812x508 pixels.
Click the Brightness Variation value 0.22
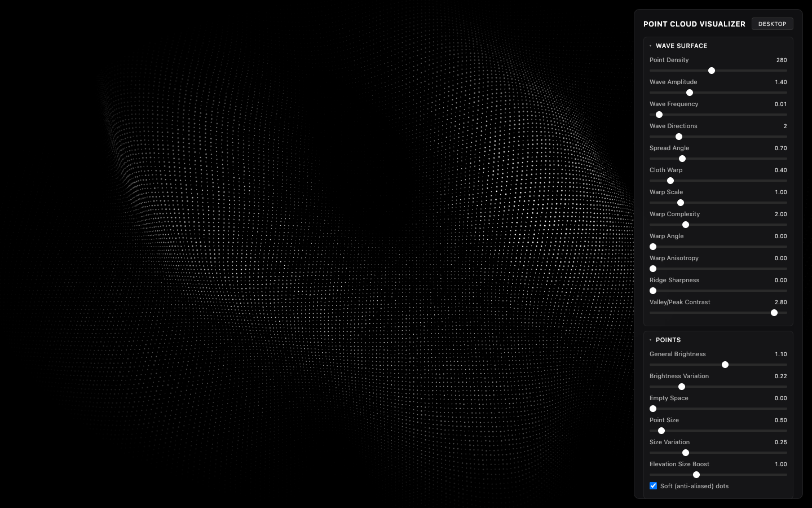pos(781,376)
